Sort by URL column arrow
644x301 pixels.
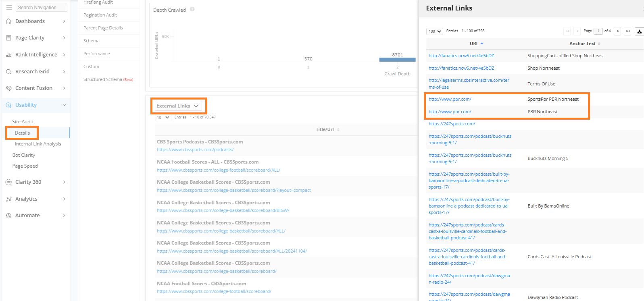pyautogui.click(x=481, y=44)
